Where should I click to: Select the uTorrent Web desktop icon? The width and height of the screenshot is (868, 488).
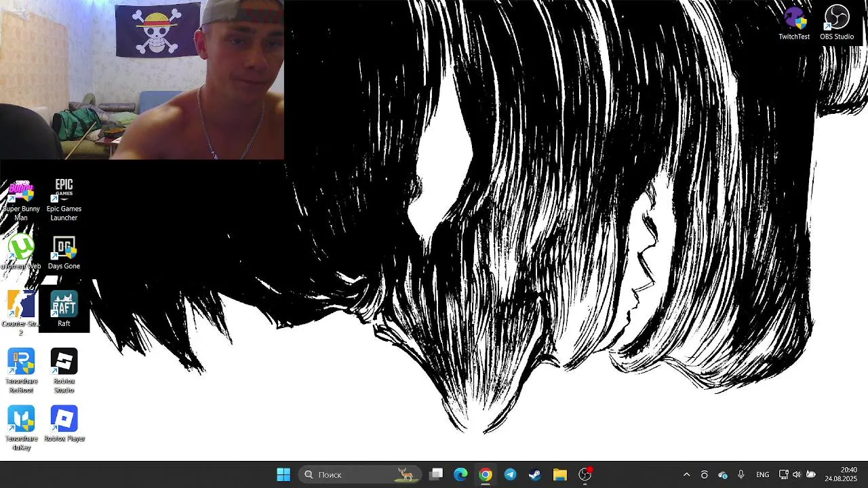21,252
